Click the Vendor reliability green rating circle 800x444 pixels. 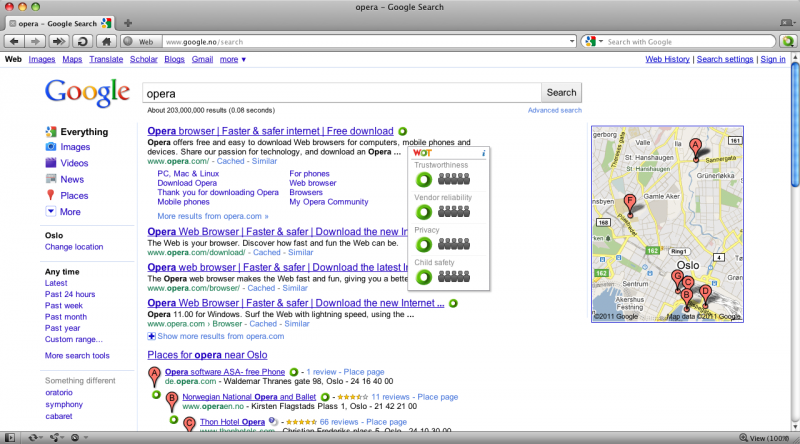coord(423,212)
